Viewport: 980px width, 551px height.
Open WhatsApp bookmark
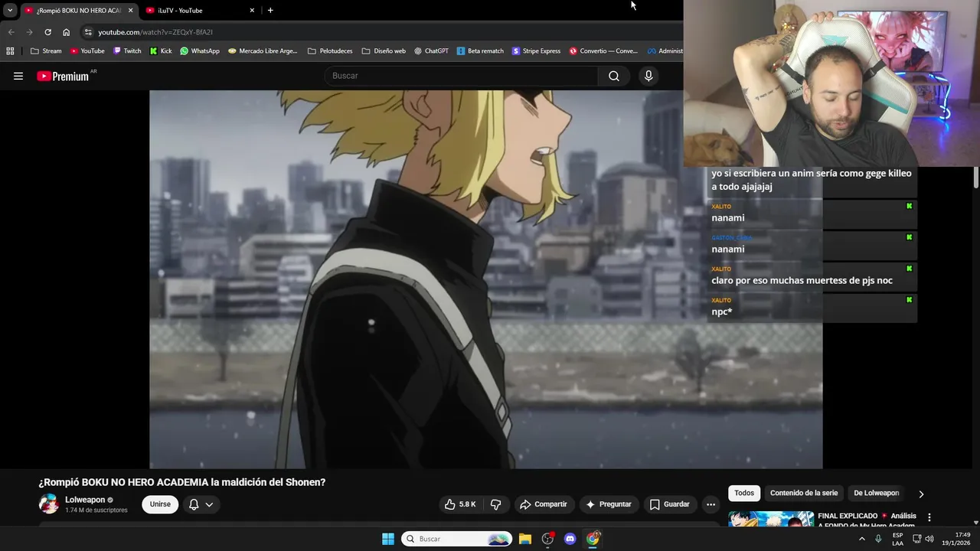coord(200,51)
